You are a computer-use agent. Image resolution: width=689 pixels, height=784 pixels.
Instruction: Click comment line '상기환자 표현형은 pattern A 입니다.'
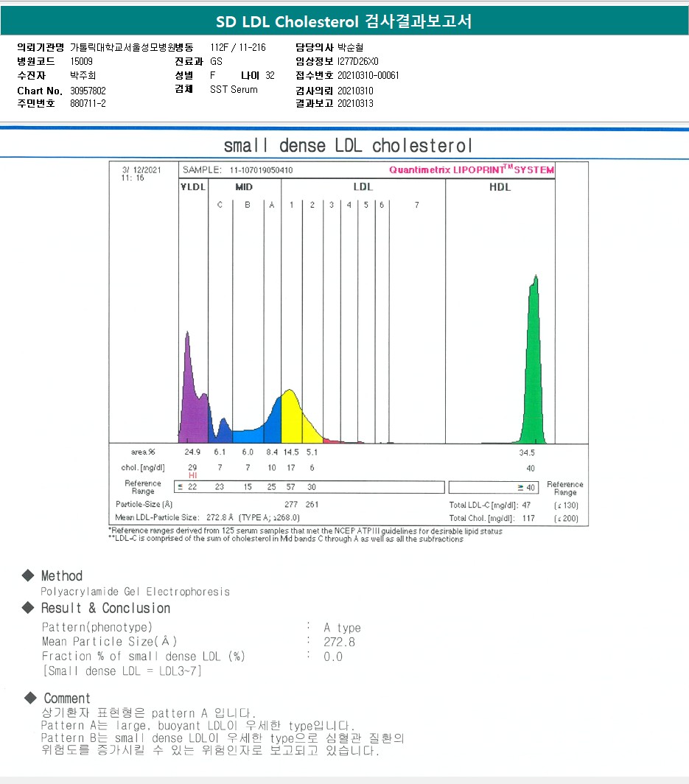[149, 713]
